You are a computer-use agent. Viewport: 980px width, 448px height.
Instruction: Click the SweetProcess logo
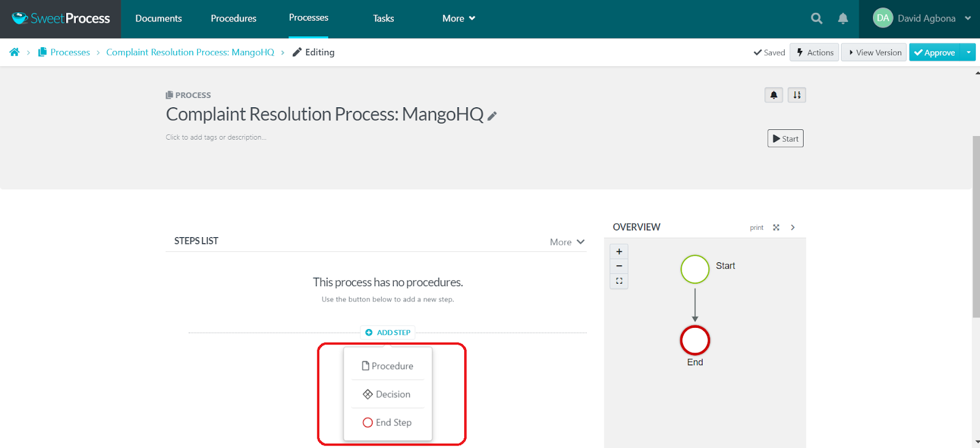61,18
